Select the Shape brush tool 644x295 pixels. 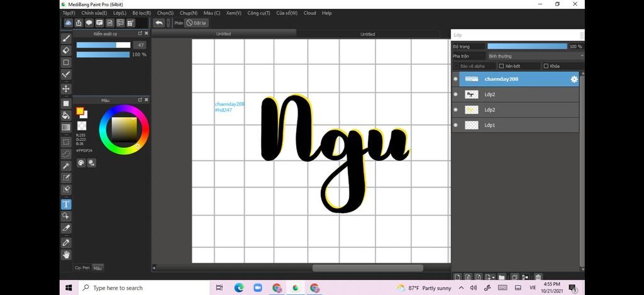[x=65, y=62]
